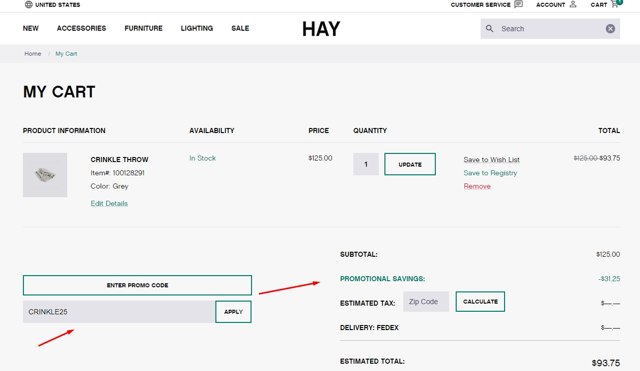Click the $125.00 price in Price column
The height and width of the screenshot is (371, 640).
(320, 158)
